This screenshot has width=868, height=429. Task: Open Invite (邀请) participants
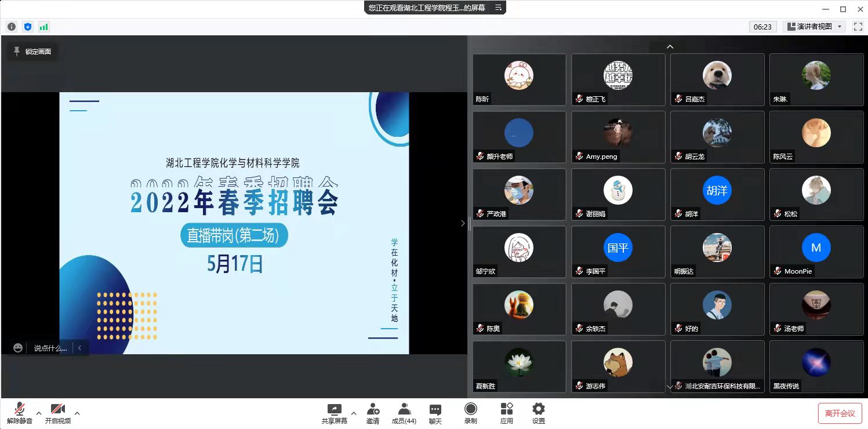[373, 410]
